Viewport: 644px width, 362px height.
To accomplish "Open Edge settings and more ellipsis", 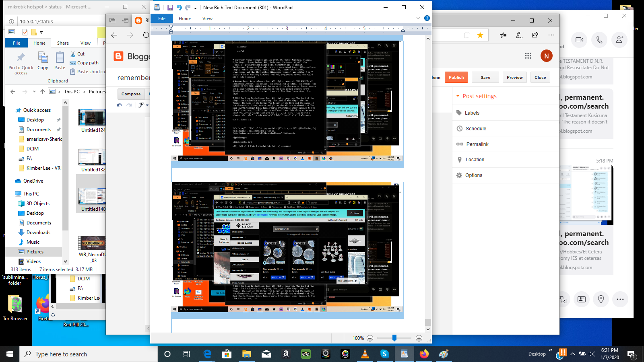I will coord(551,35).
